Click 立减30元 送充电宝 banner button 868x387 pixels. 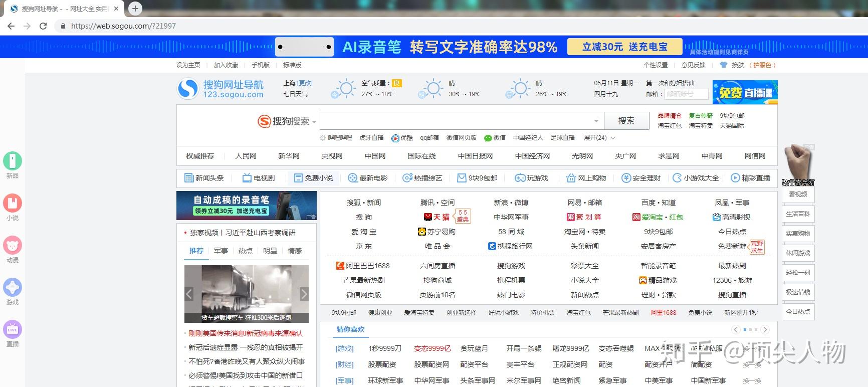tap(624, 47)
